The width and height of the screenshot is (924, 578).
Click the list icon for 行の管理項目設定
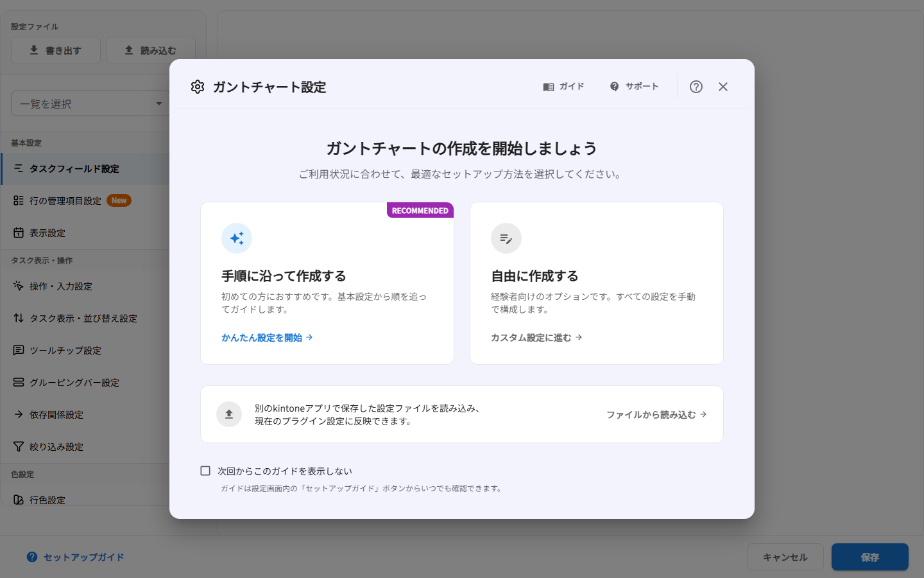coord(19,200)
